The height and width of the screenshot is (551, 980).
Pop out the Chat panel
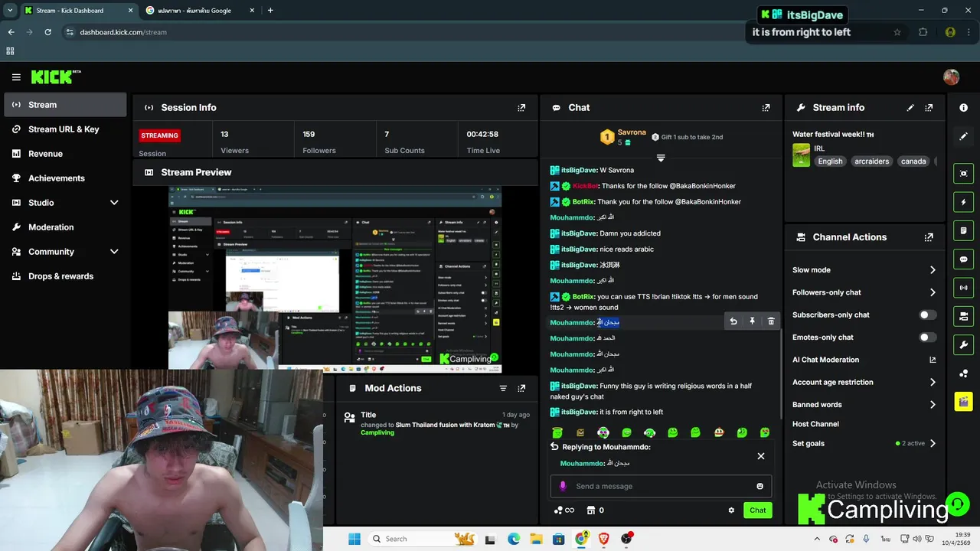click(x=766, y=108)
